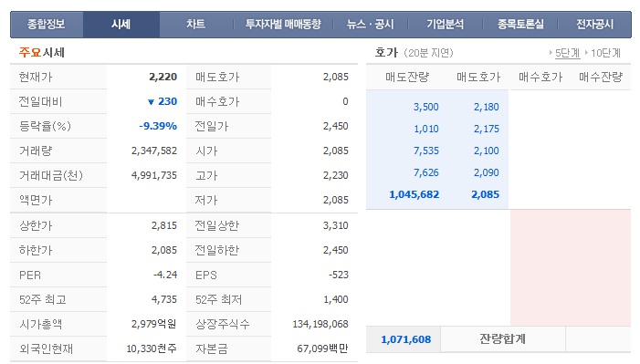
Task: Click the 전일대비 change value 230
Action: click(x=167, y=101)
